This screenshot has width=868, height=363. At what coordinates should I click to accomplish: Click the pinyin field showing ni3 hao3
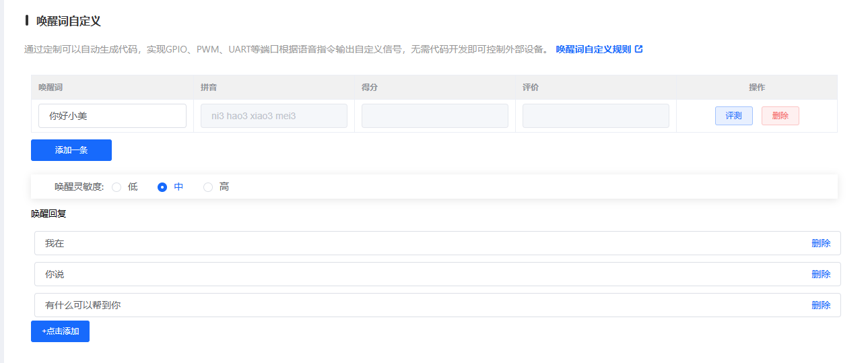(273, 116)
